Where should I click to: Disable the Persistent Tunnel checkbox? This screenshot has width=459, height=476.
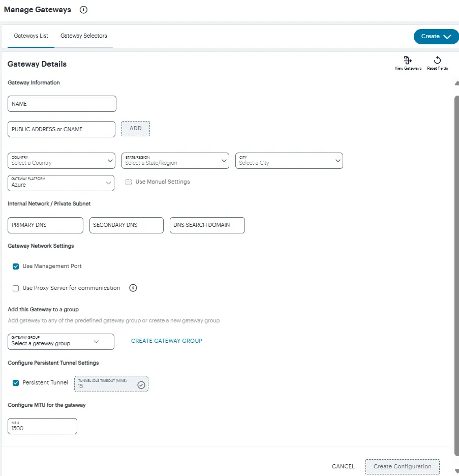16,383
